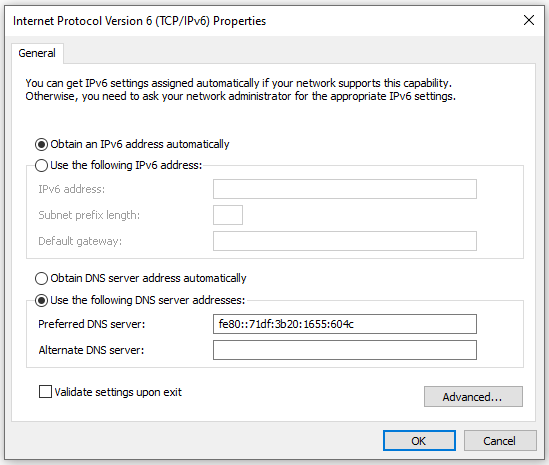549x465 pixels.
Task: Click into the Alternate DNS server field
Action: pyautogui.click(x=345, y=350)
